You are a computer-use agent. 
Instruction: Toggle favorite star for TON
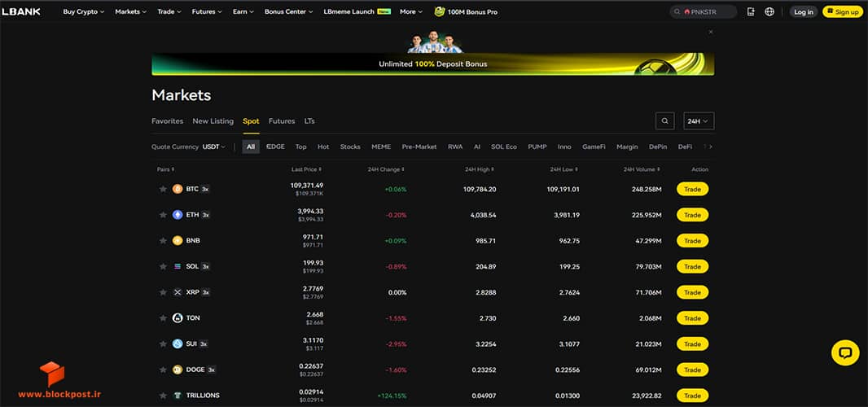pos(163,317)
